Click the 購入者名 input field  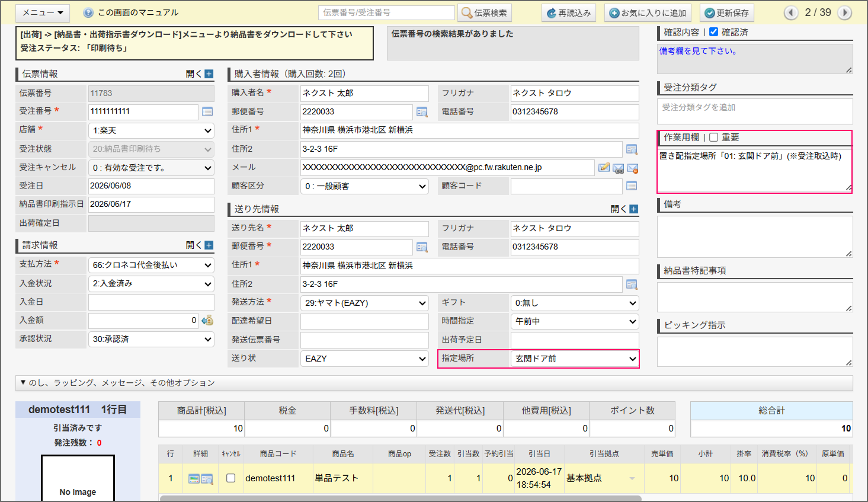[x=364, y=93]
